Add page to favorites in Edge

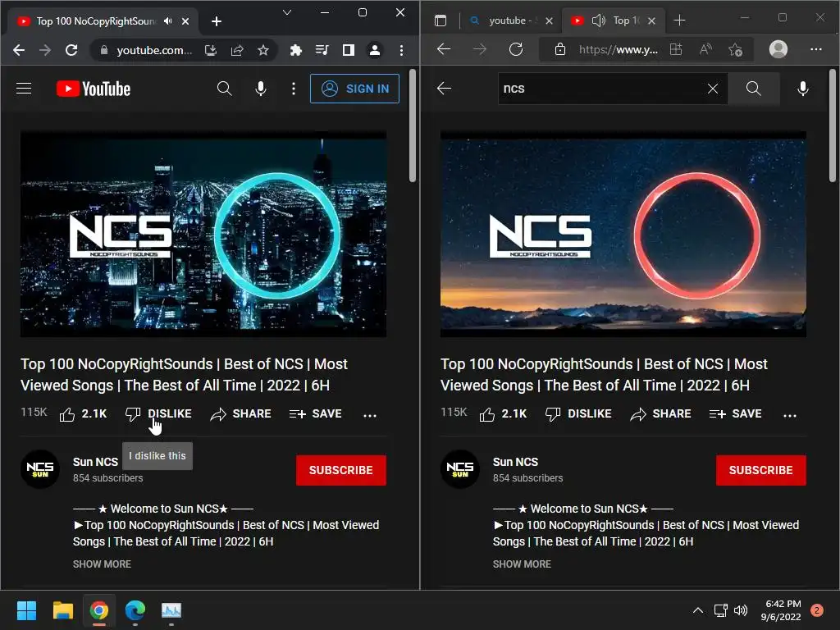(736, 50)
